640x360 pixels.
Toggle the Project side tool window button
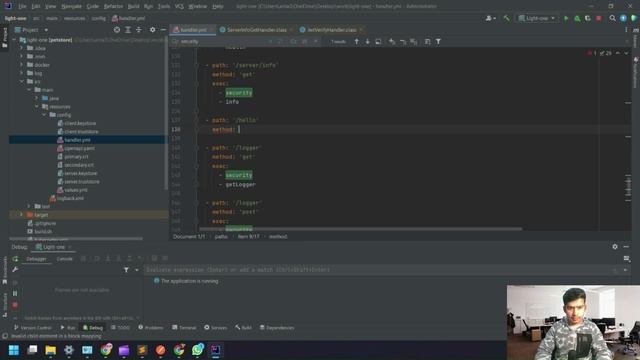(4, 37)
